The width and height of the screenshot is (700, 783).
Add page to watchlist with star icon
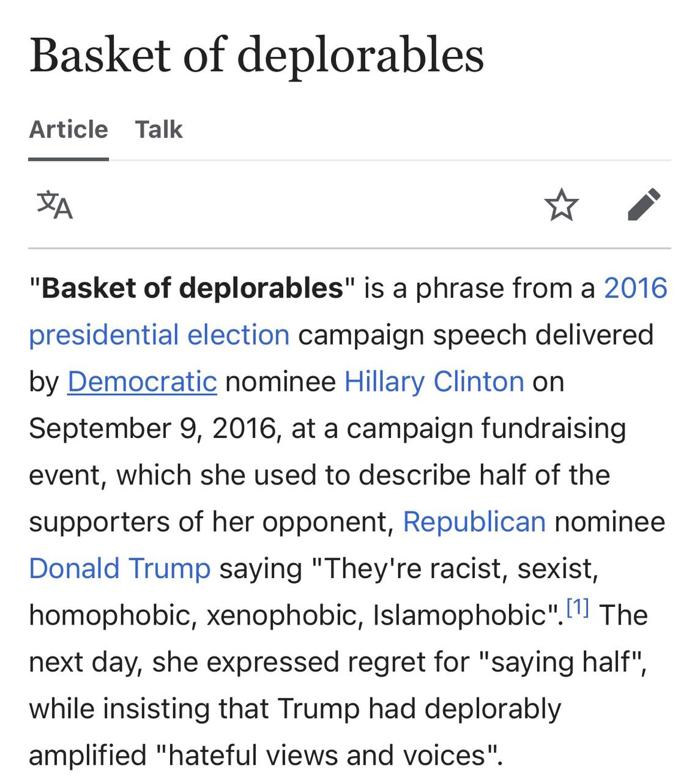tap(561, 204)
